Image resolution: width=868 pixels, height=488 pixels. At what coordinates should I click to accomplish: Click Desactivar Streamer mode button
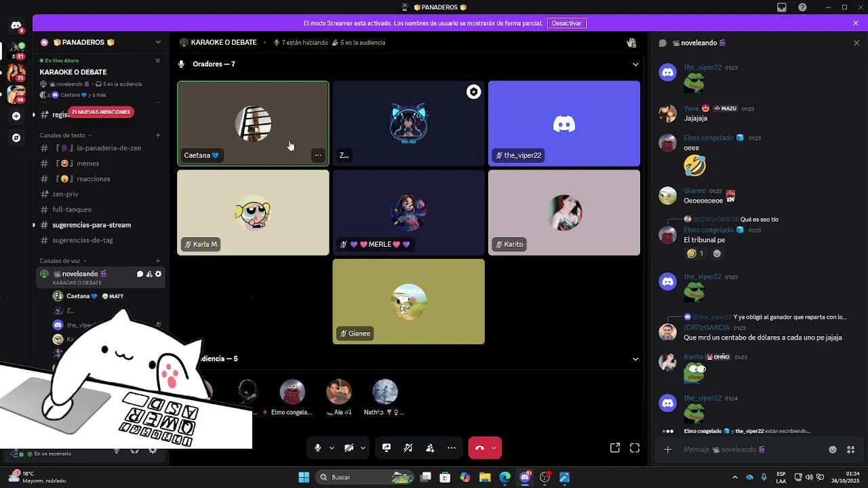(566, 23)
